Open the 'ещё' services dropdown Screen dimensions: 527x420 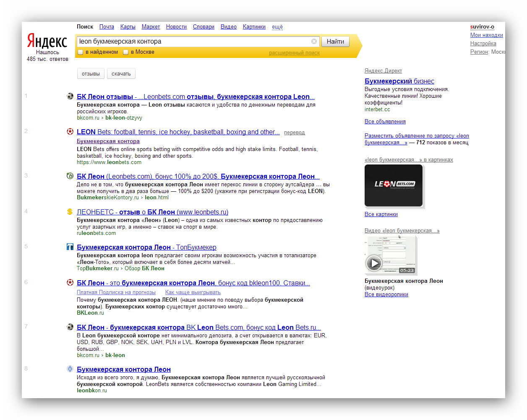click(x=277, y=27)
